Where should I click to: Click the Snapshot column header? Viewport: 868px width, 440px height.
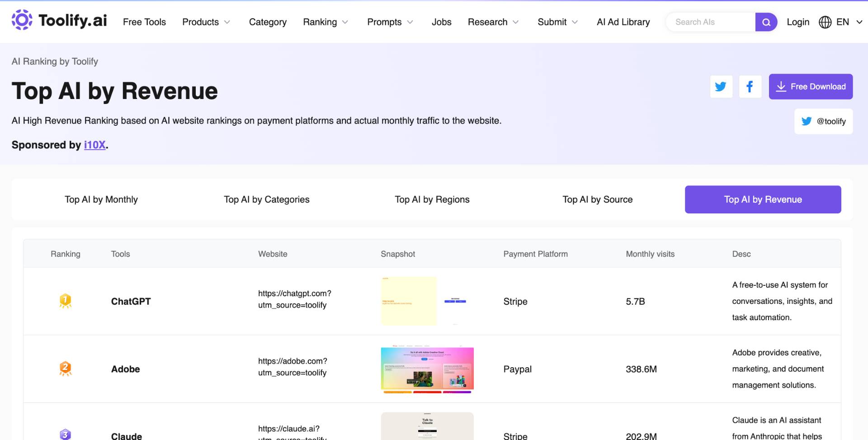tap(398, 254)
